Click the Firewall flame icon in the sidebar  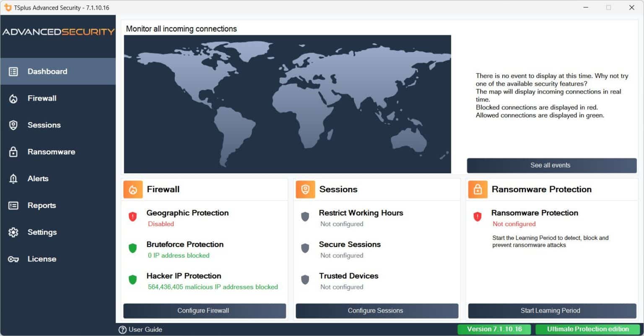[x=13, y=98]
